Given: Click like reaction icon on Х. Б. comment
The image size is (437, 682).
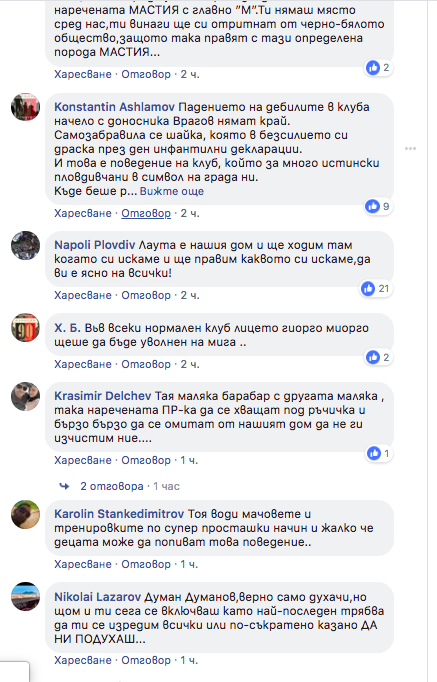Looking at the screenshot, I should tap(373, 358).
